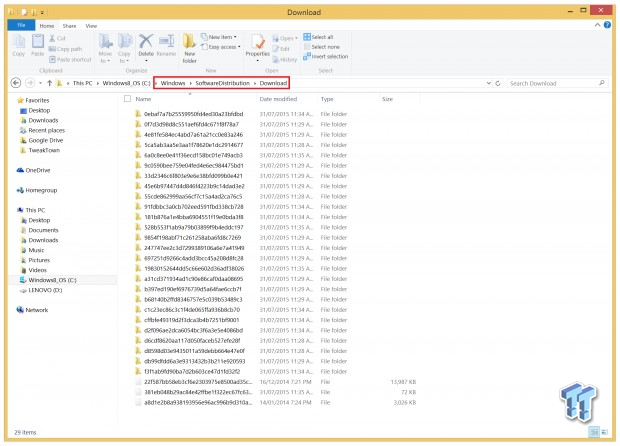The width and height of the screenshot is (620, 446).
Task: Click the Cut scissors icon
Action: pyautogui.click(x=52, y=38)
